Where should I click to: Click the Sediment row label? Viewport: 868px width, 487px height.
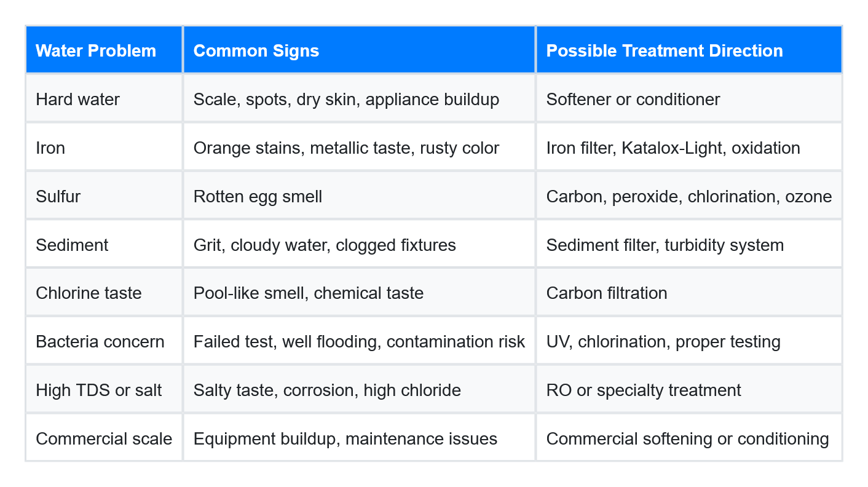pyautogui.click(x=104, y=244)
